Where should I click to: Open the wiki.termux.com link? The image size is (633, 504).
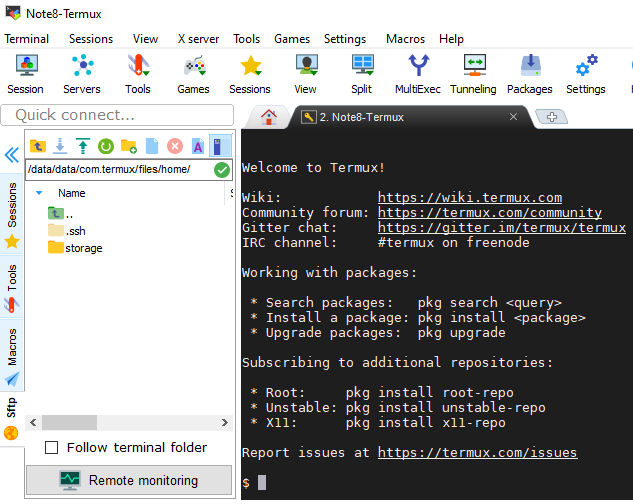click(469, 198)
